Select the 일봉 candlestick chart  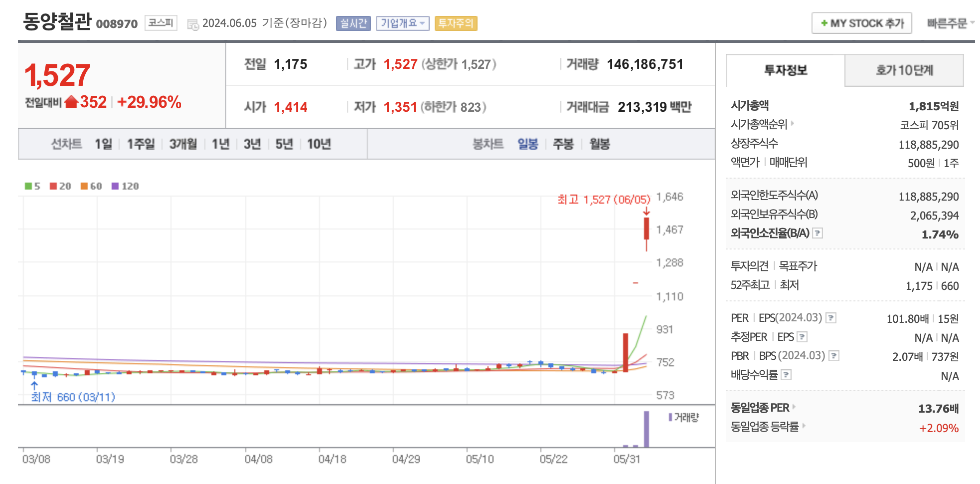(528, 144)
